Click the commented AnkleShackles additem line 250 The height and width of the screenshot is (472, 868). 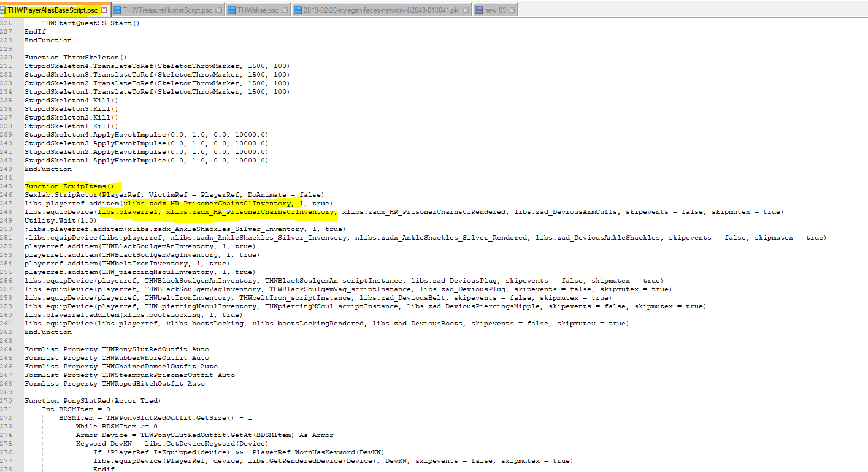185,229
